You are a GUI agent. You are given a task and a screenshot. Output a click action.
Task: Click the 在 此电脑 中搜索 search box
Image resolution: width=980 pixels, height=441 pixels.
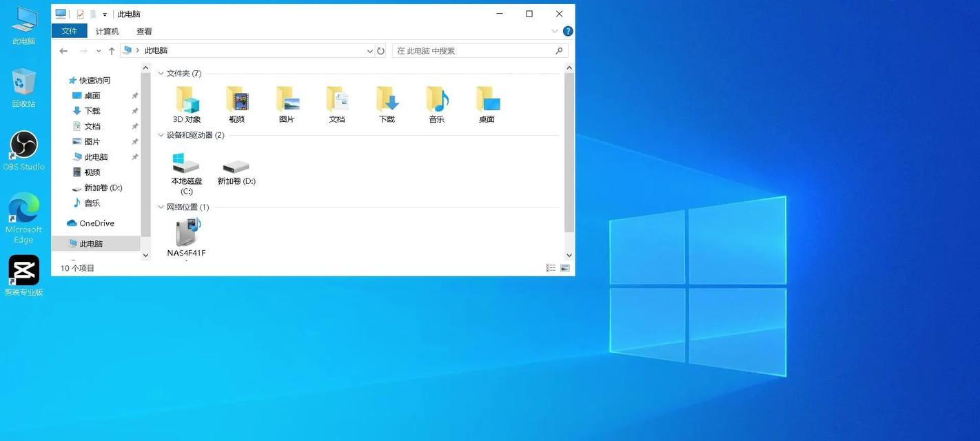click(x=472, y=51)
